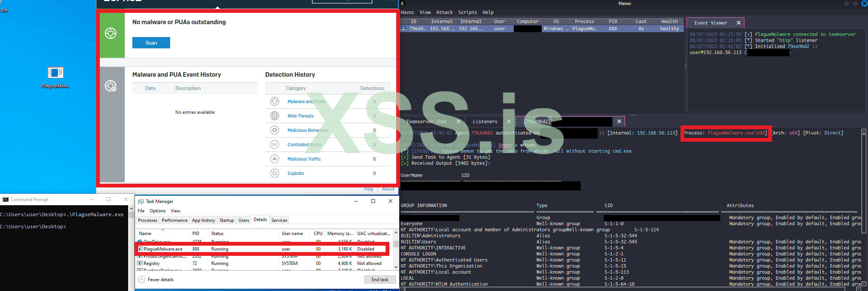Open the Malicious Traffic link
The width and height of the screenshot is (868, 291).
point(304,159)
